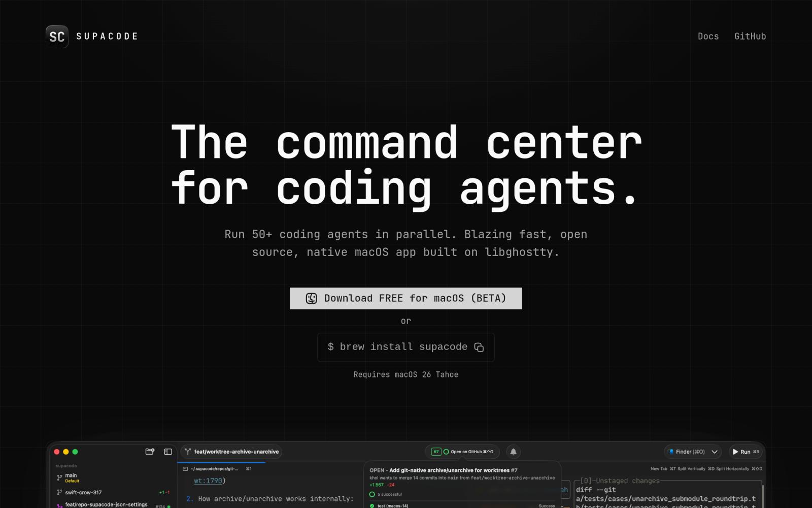Image resolution: width=812 pixels, height=508 pixels.
Task: Click the SC Supacode logo icon
Action: (57, 37)
